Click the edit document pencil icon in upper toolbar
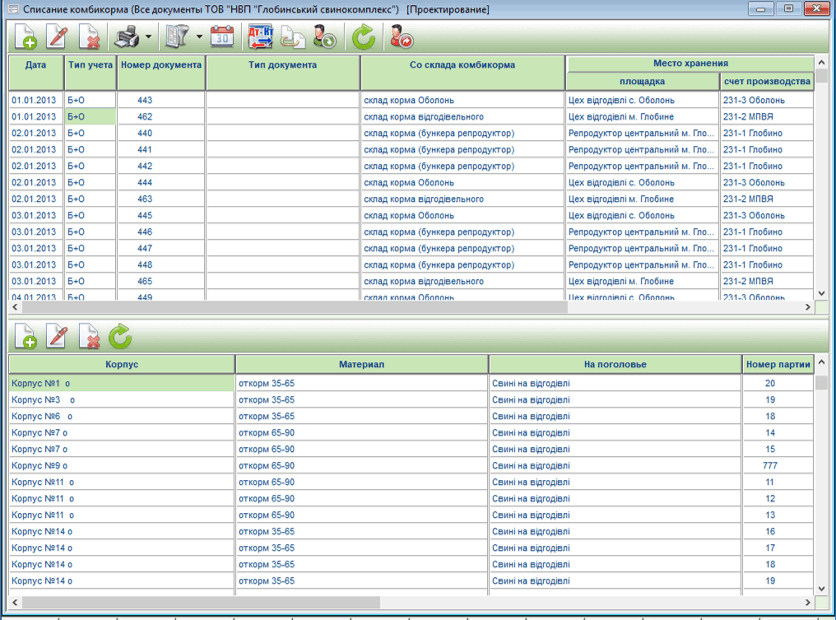The height and width of the screenshot is (620, 836). (x=57, y=38)
